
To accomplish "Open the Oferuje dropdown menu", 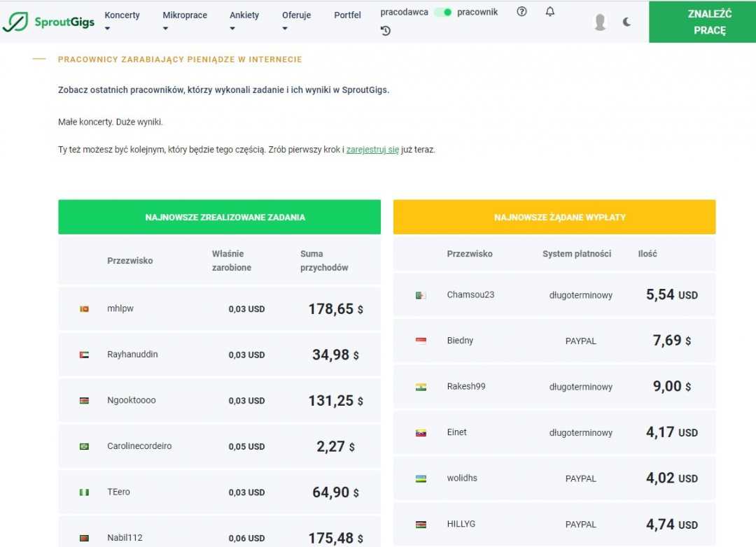I will [296, 21].
